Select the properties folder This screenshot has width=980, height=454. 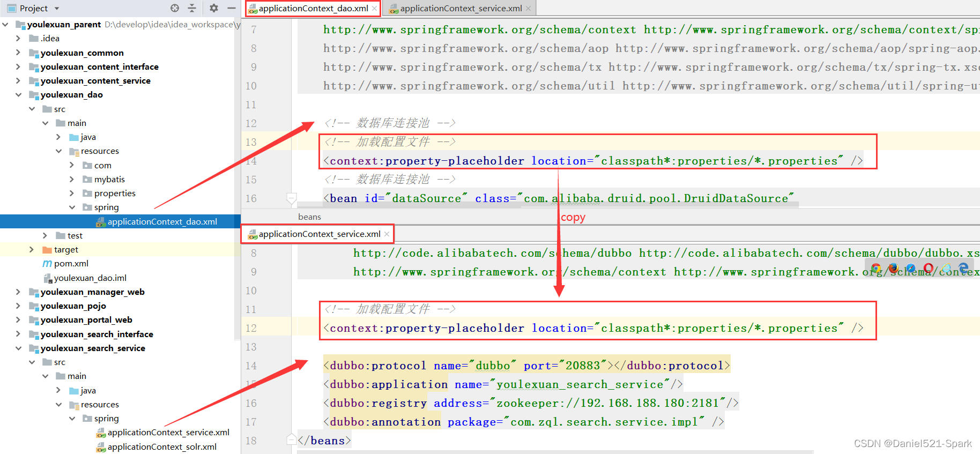115,193
